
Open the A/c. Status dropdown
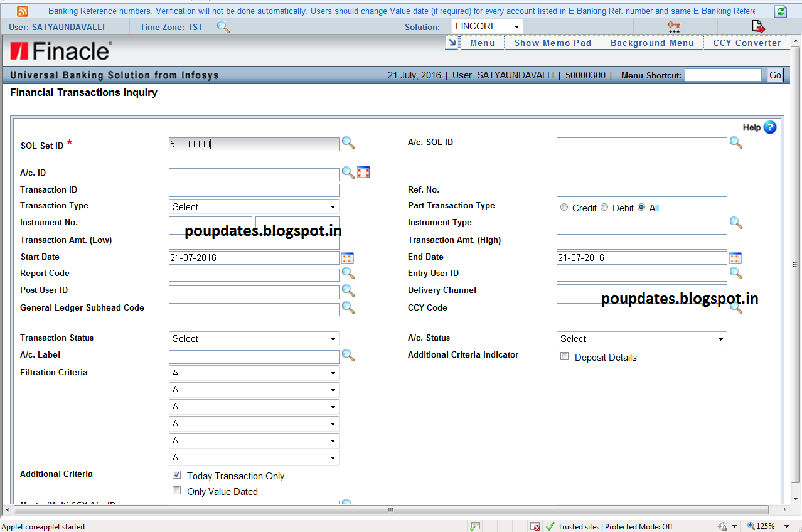tap(642, 339)
